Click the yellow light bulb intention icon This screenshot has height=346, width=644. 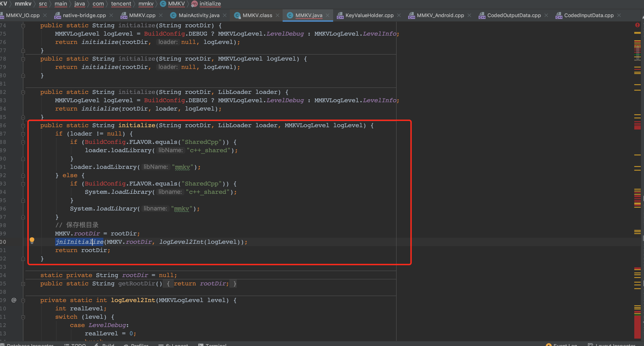pos(32,240)
